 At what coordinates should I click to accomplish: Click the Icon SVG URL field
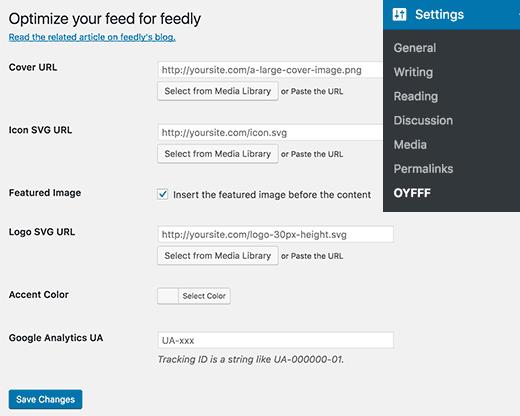click(x=270, y=133)
